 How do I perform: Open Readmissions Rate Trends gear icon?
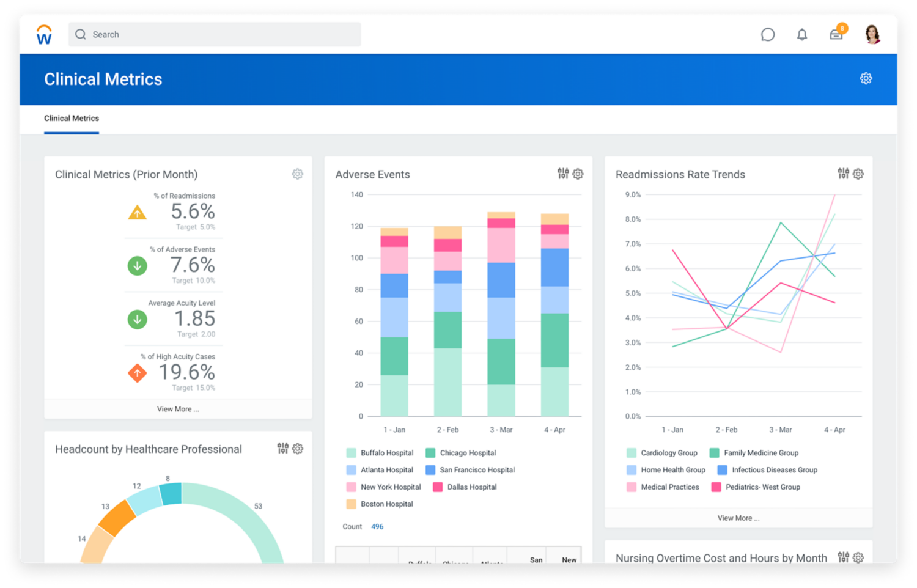pyautogui.click(x=858, y=174)
